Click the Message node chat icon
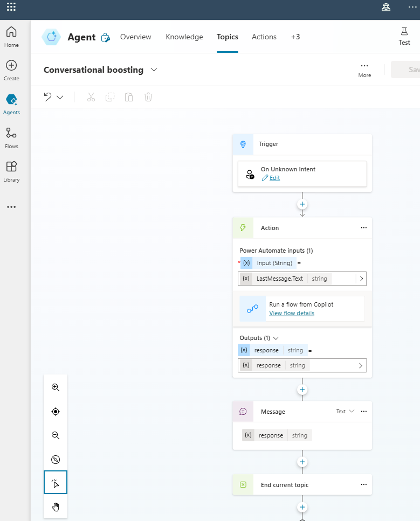This screenshot has width=420, height=521. click(243, 412)
